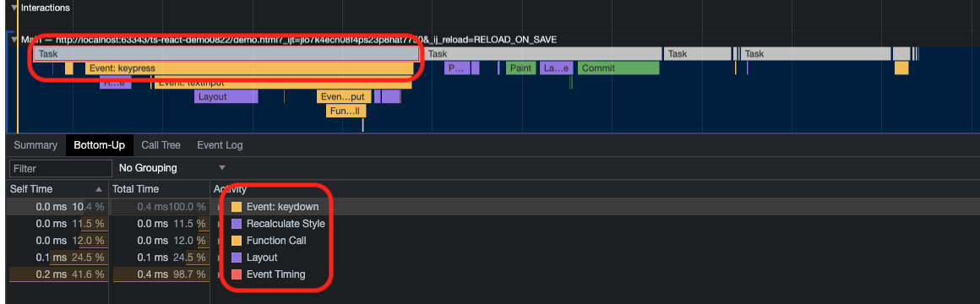Screen dimensions: 980x304
Task: Select the purple Layout flame bar
Action: click(x=226, y=97)
